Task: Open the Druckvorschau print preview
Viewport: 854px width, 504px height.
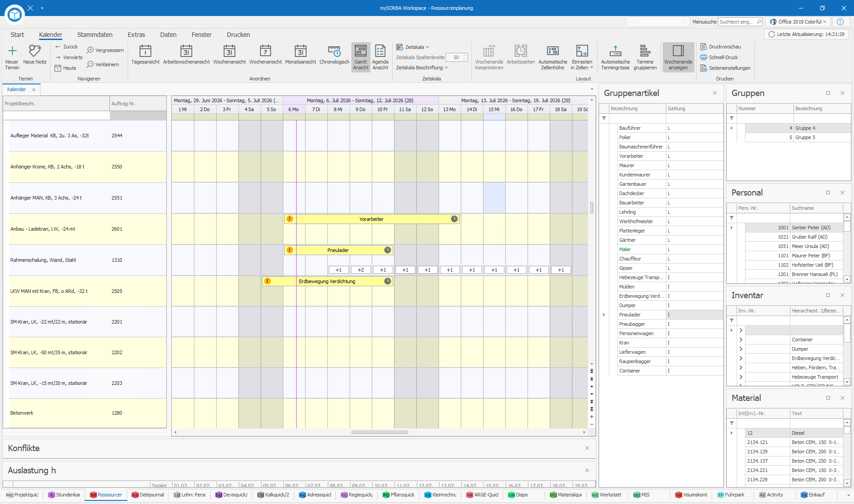Action: tap(721, 47)
